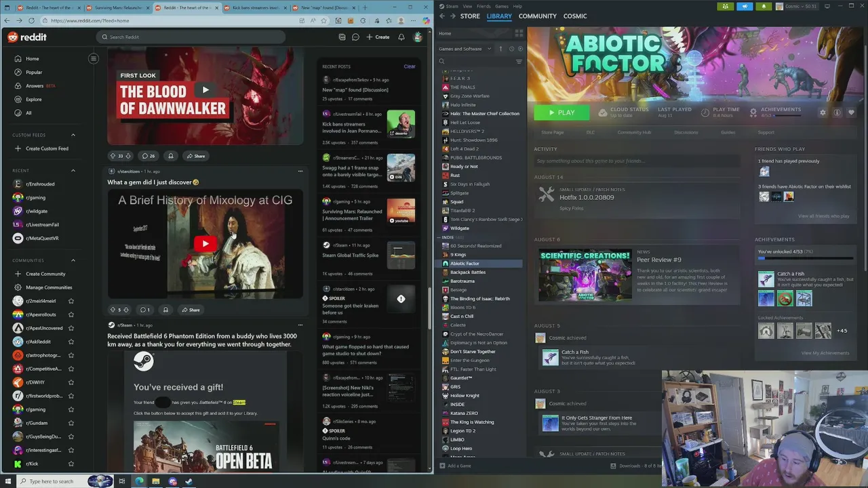Open options menu on r/Steam gift post
The width and height of the screenshot is (868, 488).
point(300,325)
